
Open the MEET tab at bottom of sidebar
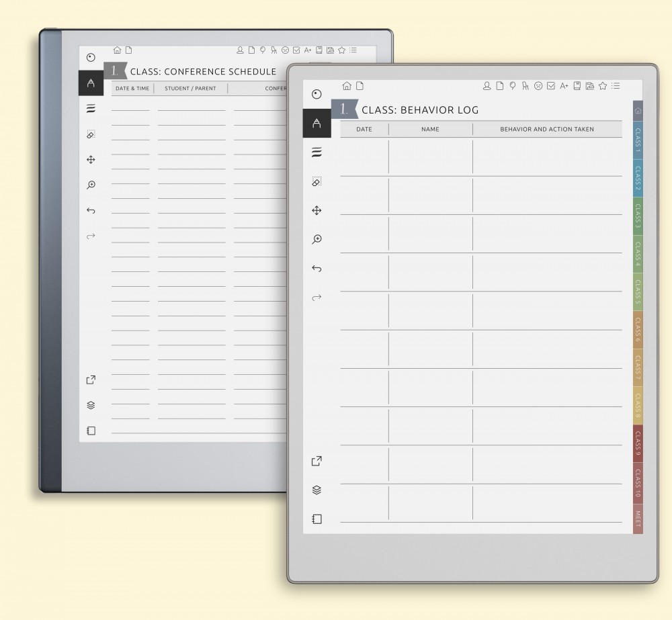[x=638, y=519]
